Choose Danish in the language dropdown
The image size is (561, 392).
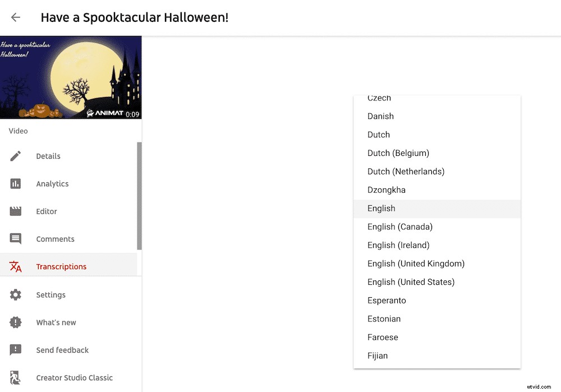click(x=380, y=116)
